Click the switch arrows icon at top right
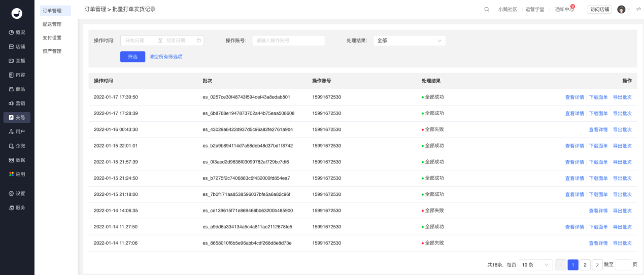 pyautogui.click(x=638, y=10)
